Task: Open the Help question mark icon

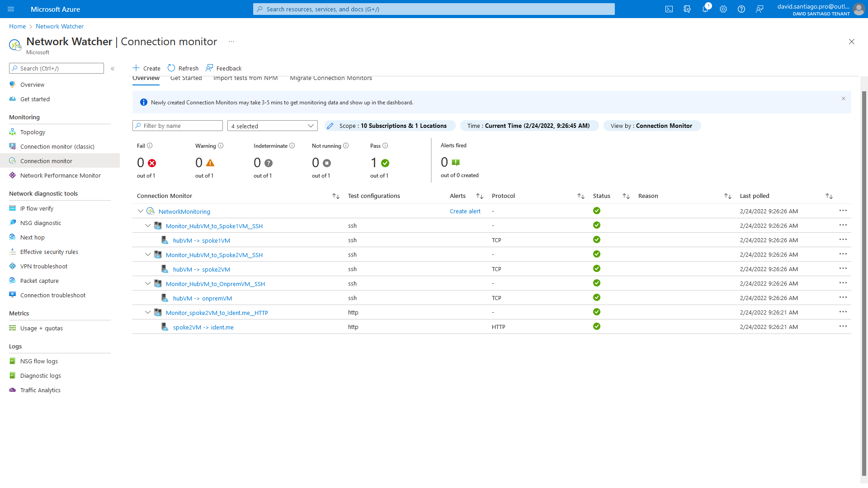Action: point(741,9)
